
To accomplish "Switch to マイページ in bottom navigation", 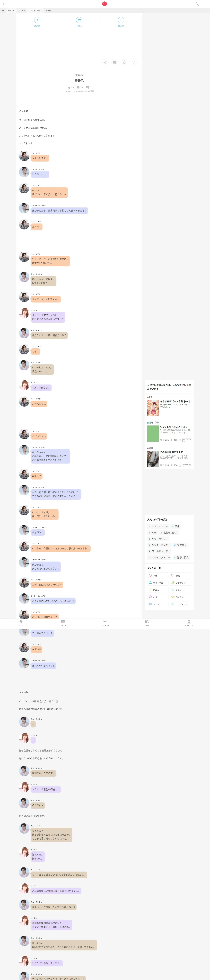I will point(189,623).
